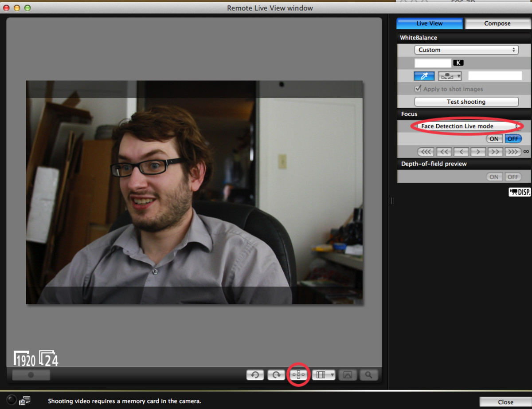Viewport: 532px width, 409px height.
Task: Rotate the live view image clockwise
Action: [276, 375]
